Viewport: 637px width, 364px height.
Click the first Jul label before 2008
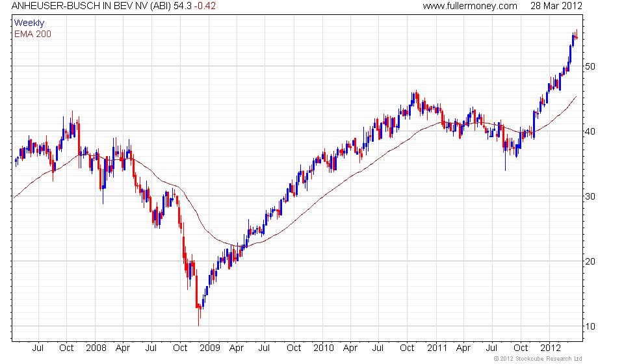click(38, 348)
